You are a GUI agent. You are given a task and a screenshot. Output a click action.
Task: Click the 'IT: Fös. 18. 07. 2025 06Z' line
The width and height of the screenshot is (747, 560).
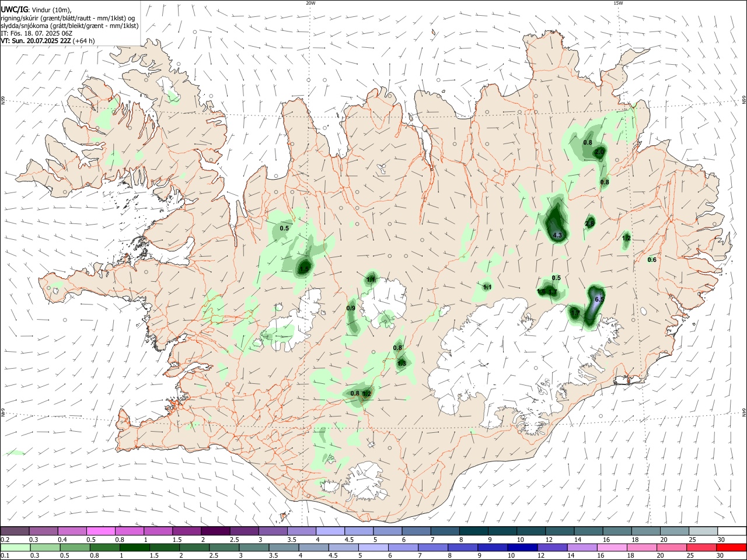tap(37, 33)
